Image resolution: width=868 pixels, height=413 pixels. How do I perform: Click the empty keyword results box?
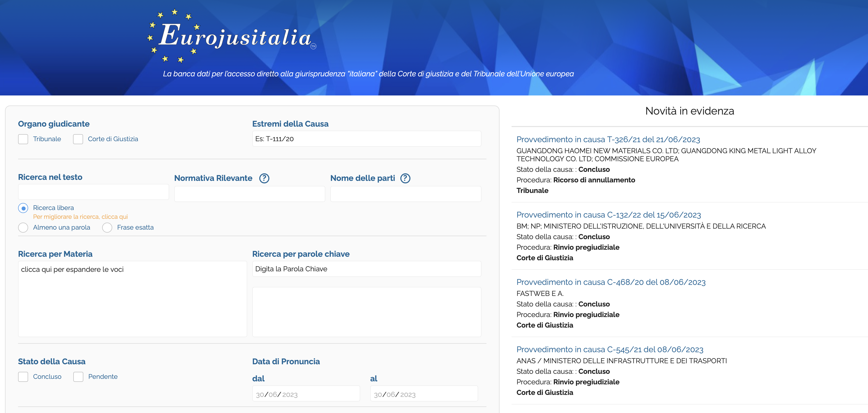coord(367,312)
